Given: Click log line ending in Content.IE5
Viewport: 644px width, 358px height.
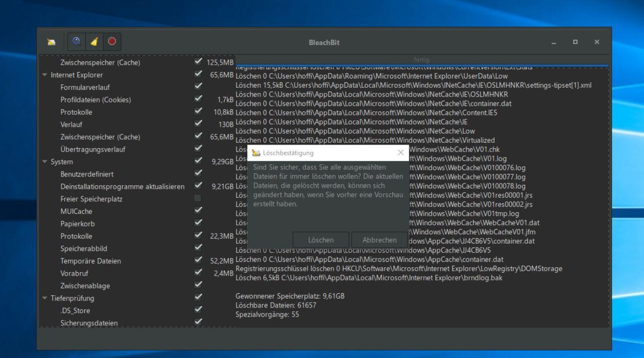Looking at the screenshot, I should click(365, 113).
